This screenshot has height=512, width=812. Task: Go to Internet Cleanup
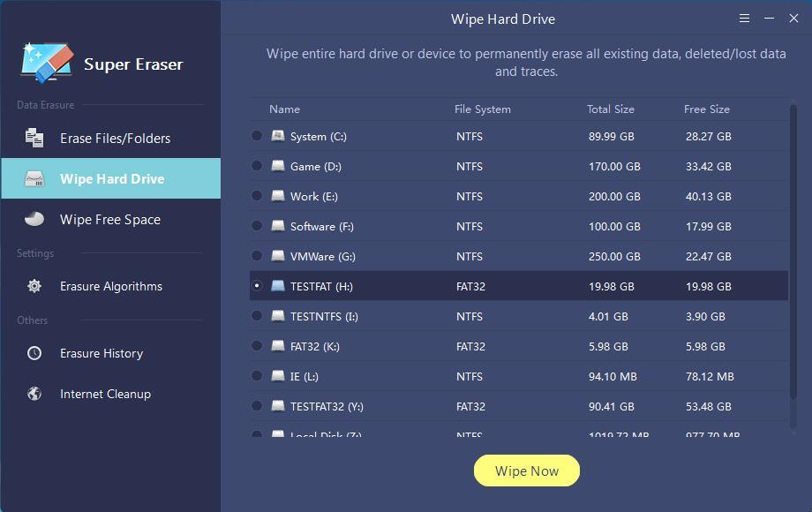111,394
